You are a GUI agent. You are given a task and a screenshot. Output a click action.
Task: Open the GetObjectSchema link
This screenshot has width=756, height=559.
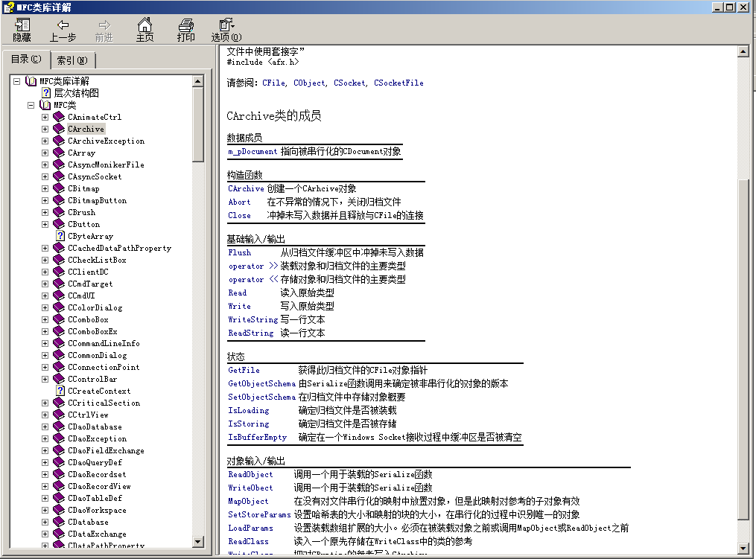pyautogui.click(x=261, y=383)
